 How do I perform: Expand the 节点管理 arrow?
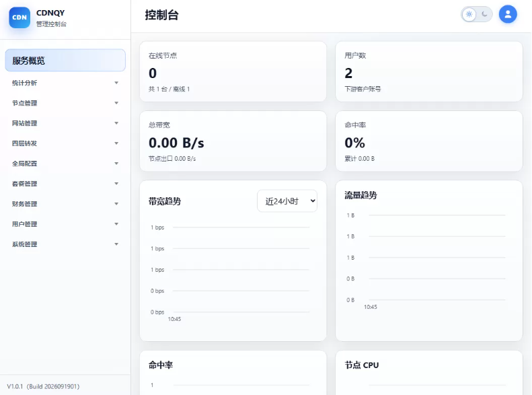[116, 103]
